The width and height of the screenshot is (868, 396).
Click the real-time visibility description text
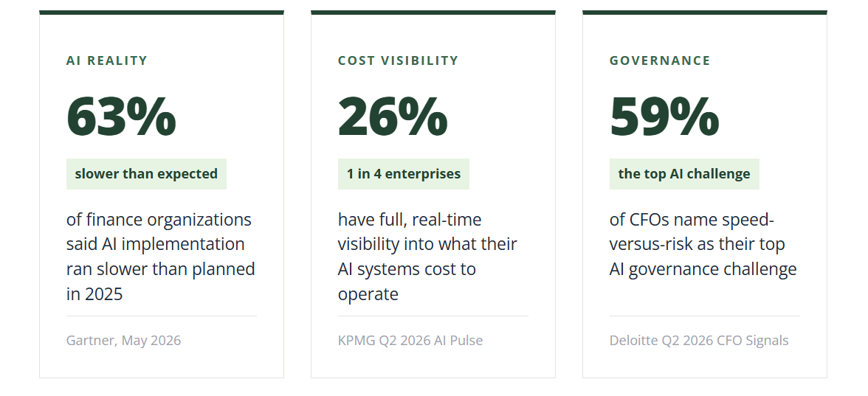pyautogui.click(x=427, y=256)
